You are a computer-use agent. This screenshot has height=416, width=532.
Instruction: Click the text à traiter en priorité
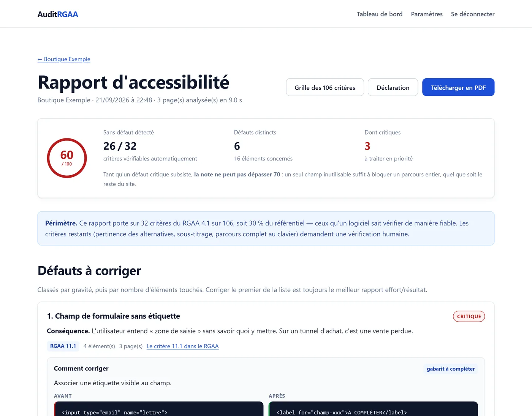tap(388, 159)
